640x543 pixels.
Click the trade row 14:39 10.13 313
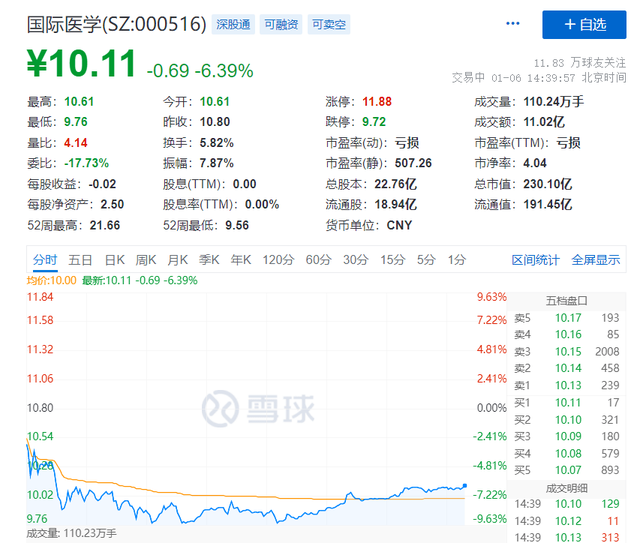567,538
